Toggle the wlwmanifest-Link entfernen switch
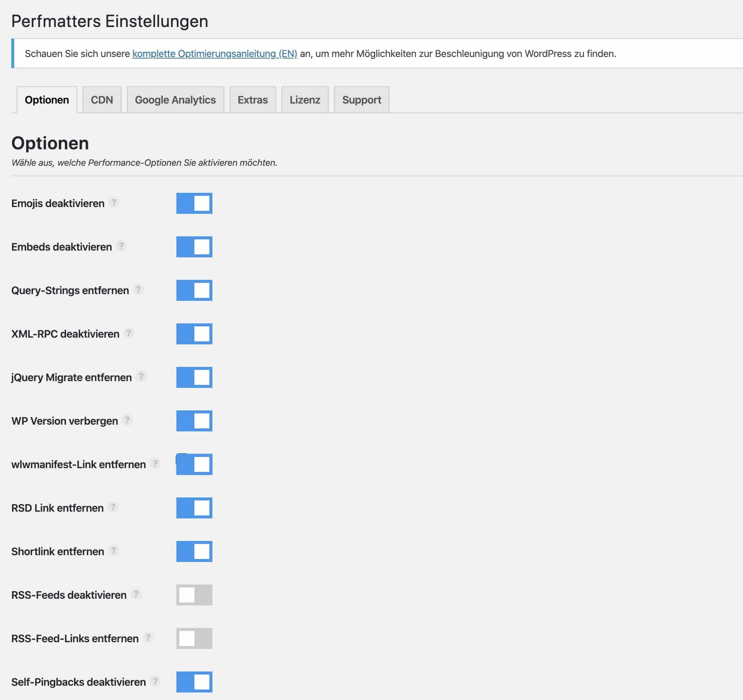 (x=194, y=464)
